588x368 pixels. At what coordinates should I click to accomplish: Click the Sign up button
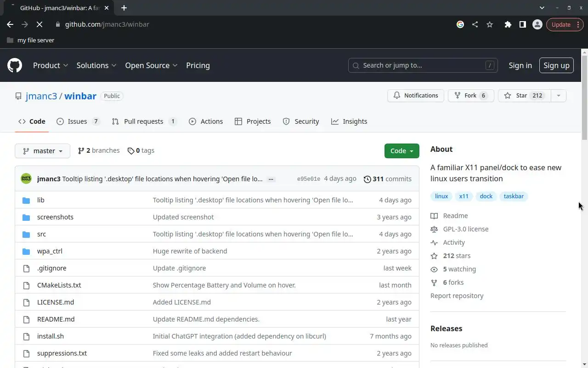(x=556, y=65)
